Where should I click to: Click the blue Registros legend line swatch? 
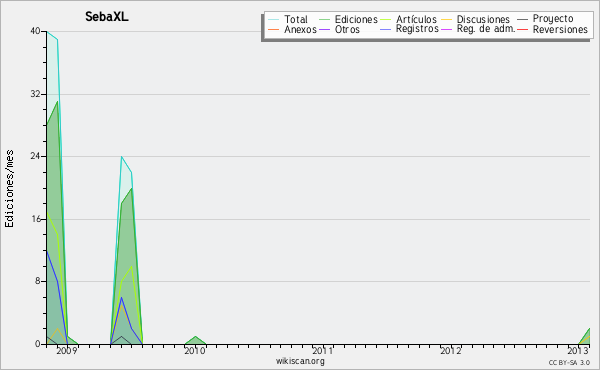386,29
